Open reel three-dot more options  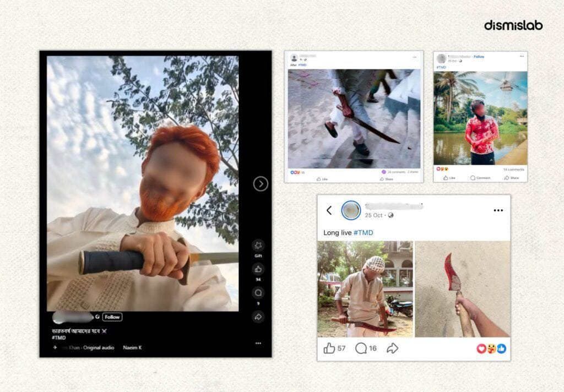pos(258,343)
